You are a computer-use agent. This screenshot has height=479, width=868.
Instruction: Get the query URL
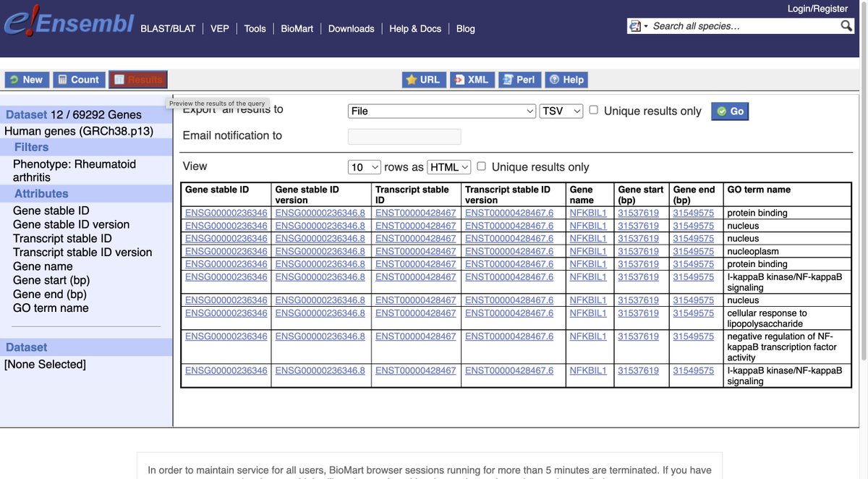424,80
